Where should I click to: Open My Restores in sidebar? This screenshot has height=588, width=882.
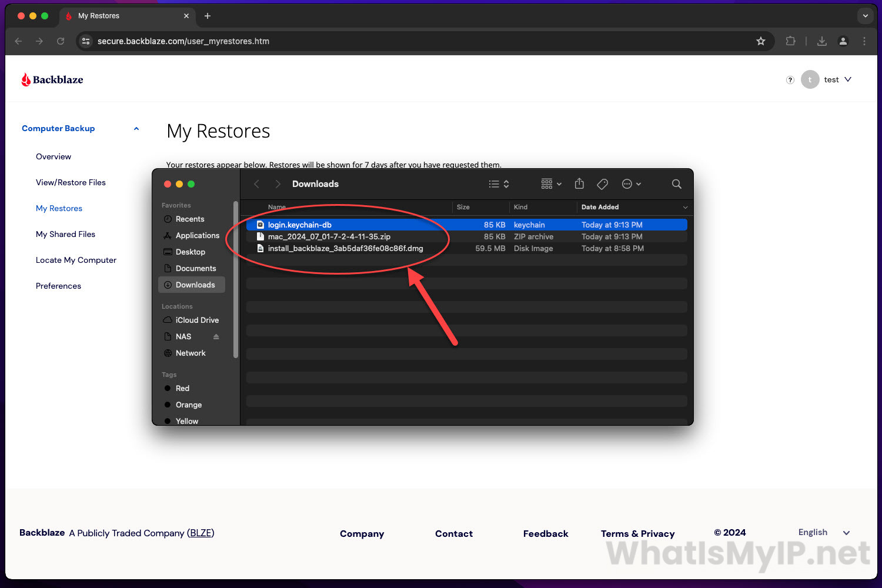click(59, 208)
